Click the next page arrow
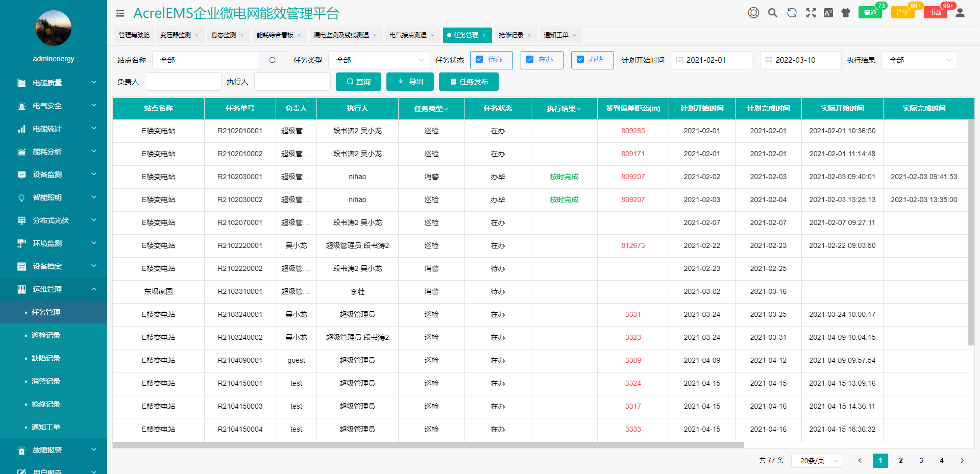Image resolution: width=980 pixels, height=474 pixels. coord(962,461)
